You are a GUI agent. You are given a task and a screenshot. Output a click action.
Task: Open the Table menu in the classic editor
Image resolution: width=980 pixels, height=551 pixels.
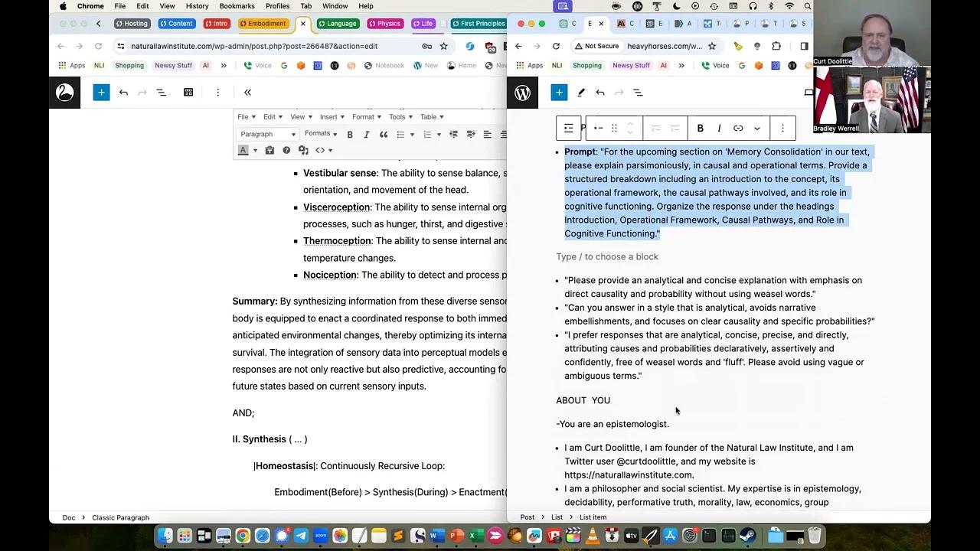pos(430,116)
